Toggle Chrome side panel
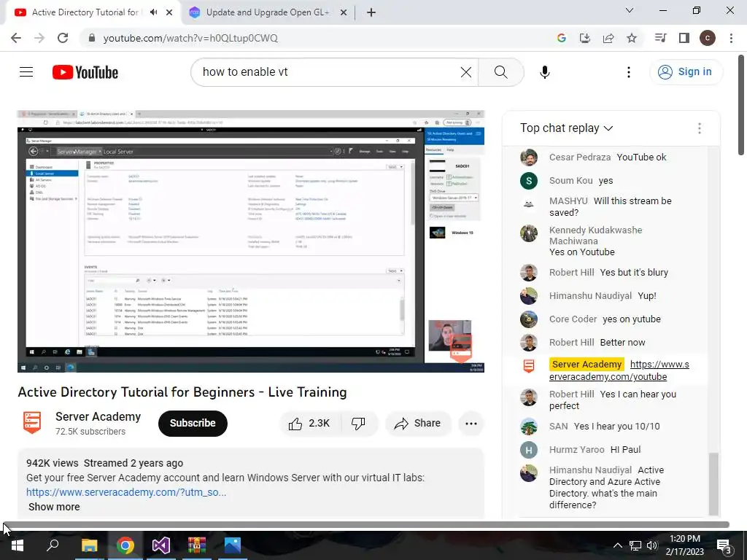The width and height of the screenshot is (747, 560). 684,38
